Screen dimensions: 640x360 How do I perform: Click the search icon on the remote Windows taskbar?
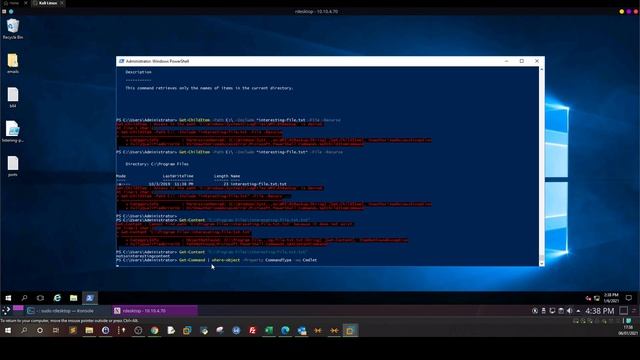(24, 298)
